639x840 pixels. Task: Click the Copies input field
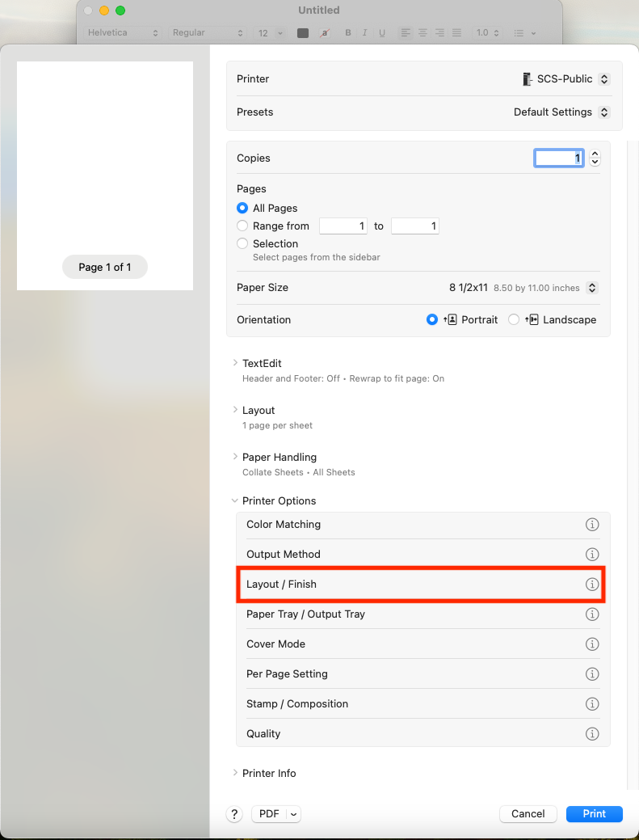[559, 158]
